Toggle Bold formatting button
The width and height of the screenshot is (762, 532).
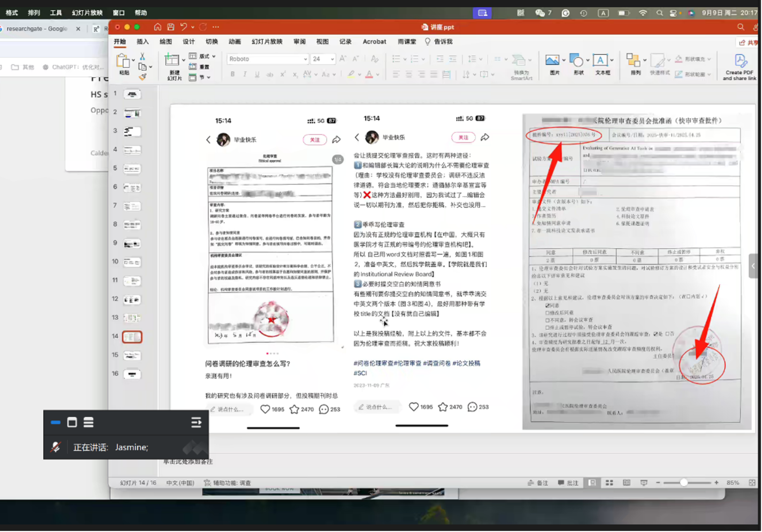pyautogui.click(x=232, y=74)
